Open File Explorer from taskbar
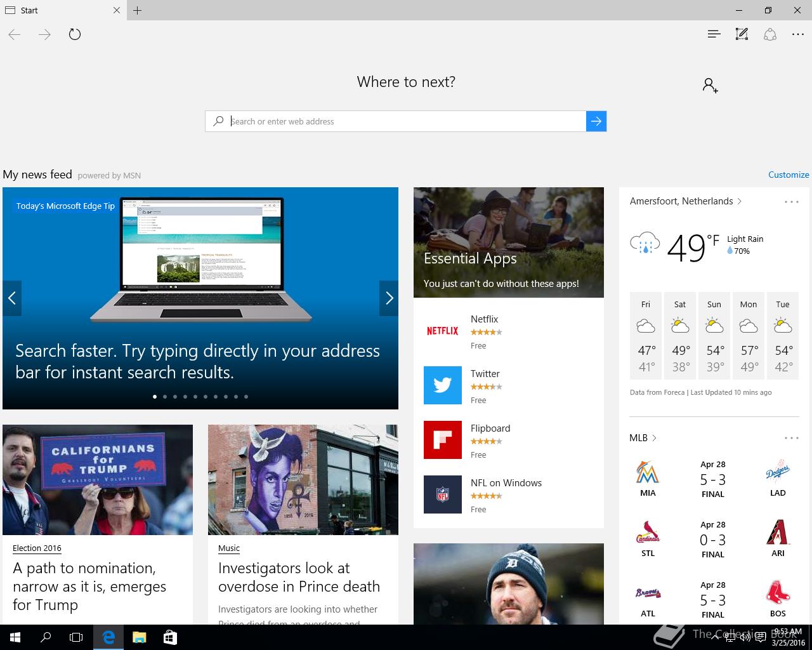Viewport: 812px width, 650px height. tap(139, 637)
